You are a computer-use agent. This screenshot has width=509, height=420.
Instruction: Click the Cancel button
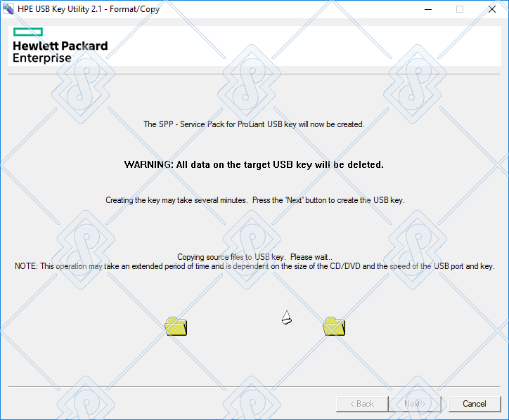click(x=475, y=404)
